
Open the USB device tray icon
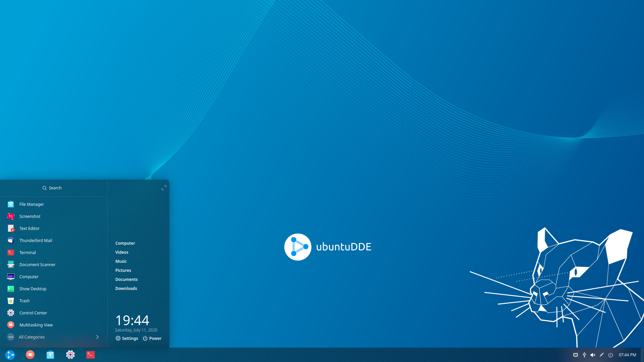coord(584,355)
